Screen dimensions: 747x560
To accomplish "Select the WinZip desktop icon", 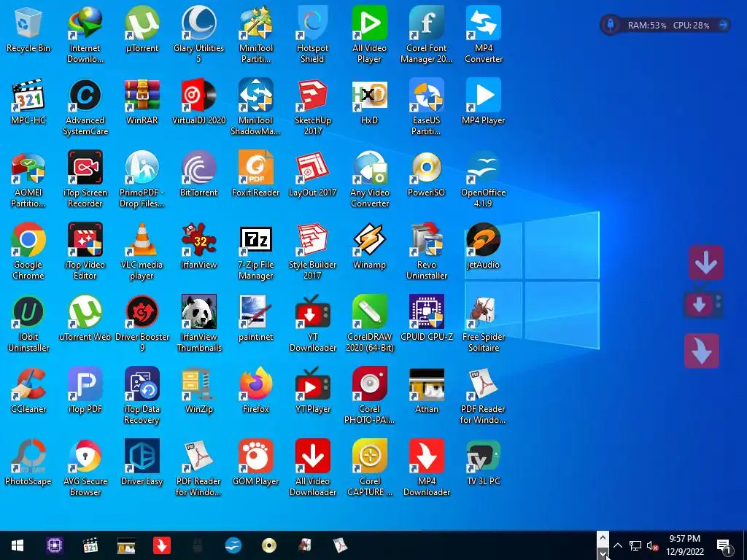I will coord(198,392).
